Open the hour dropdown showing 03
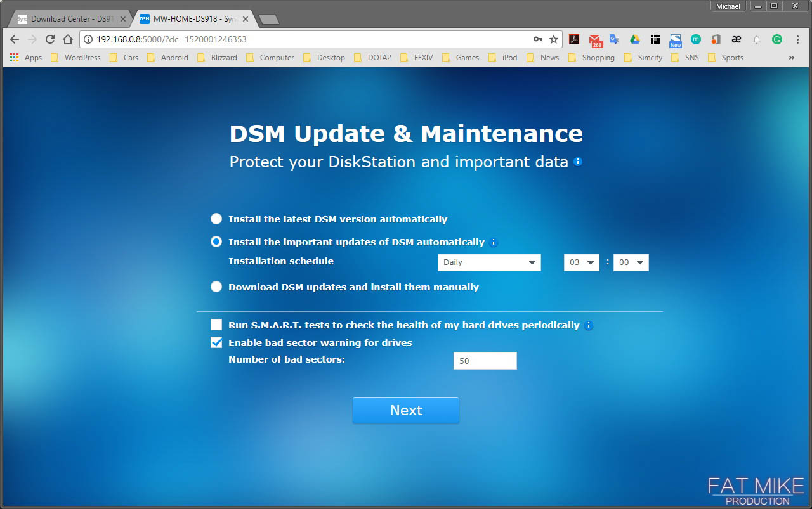 coord(582,262)
